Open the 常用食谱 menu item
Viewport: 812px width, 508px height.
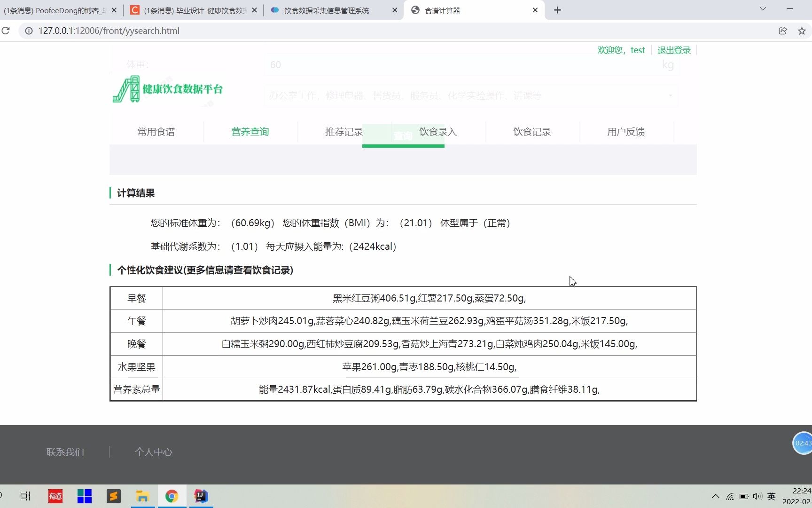[x=156, y=132]
